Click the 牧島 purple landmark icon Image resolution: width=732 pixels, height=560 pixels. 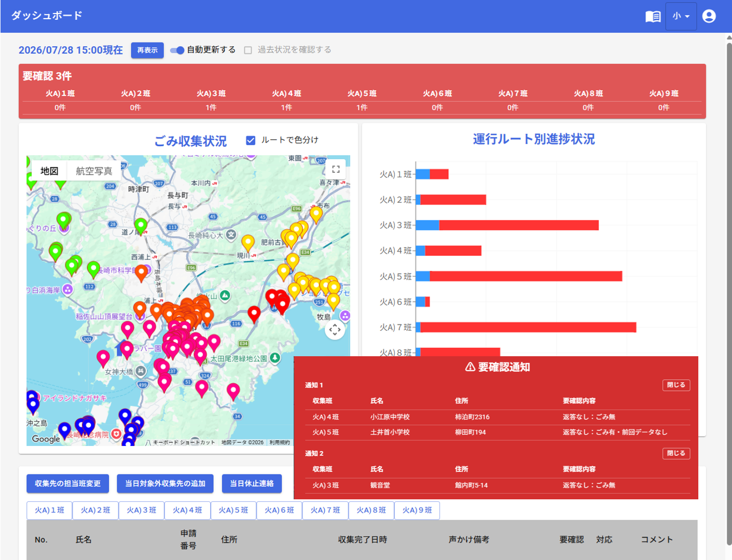345,316
